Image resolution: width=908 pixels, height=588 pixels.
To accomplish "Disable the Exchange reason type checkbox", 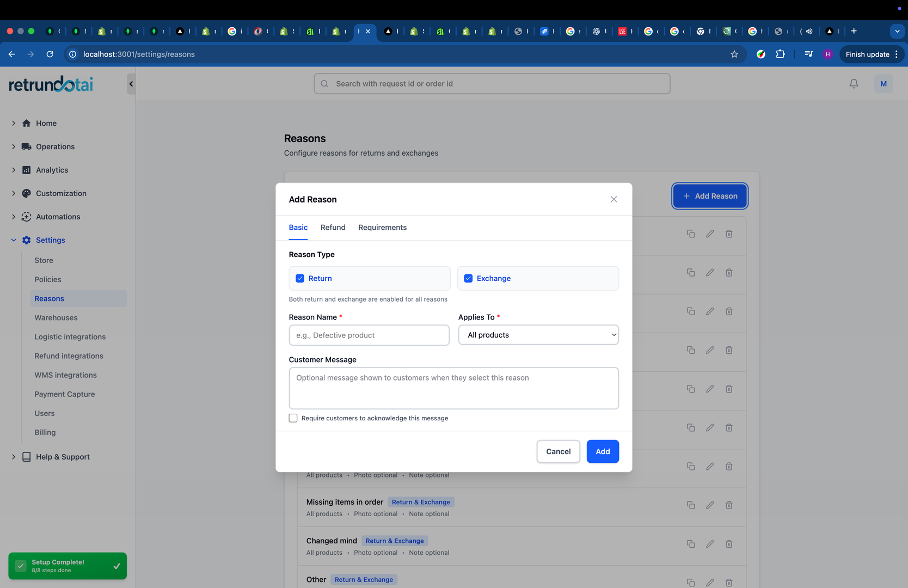I will click(x=468, y=278).
